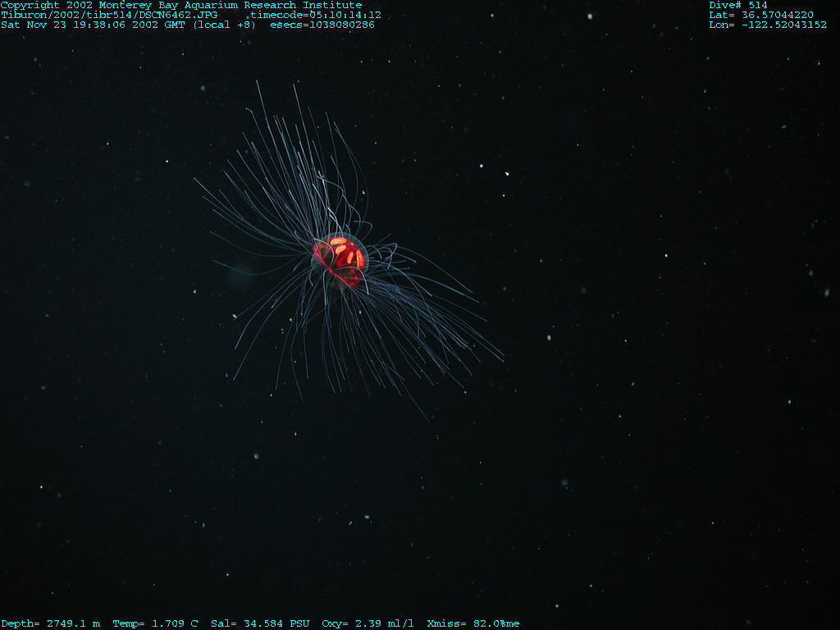This screenshot has width=840, height=630.
Task: Select the timecode=05:10:14:12 readout
Action: point(316,15)
